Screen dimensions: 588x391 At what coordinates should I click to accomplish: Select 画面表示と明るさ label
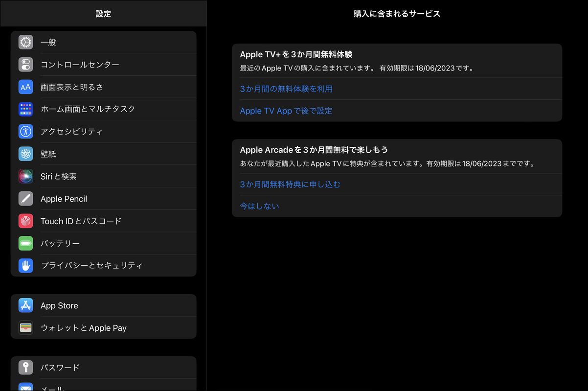click(x=72, y=87)
